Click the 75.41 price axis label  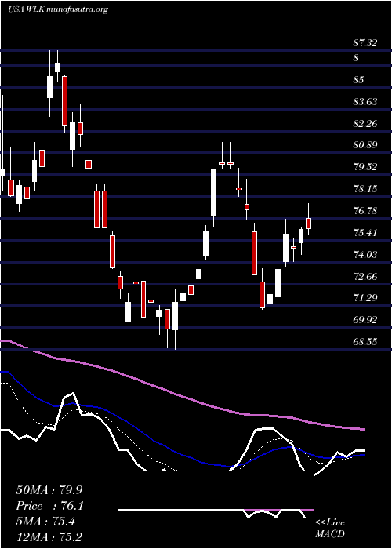tap(365, 232)
